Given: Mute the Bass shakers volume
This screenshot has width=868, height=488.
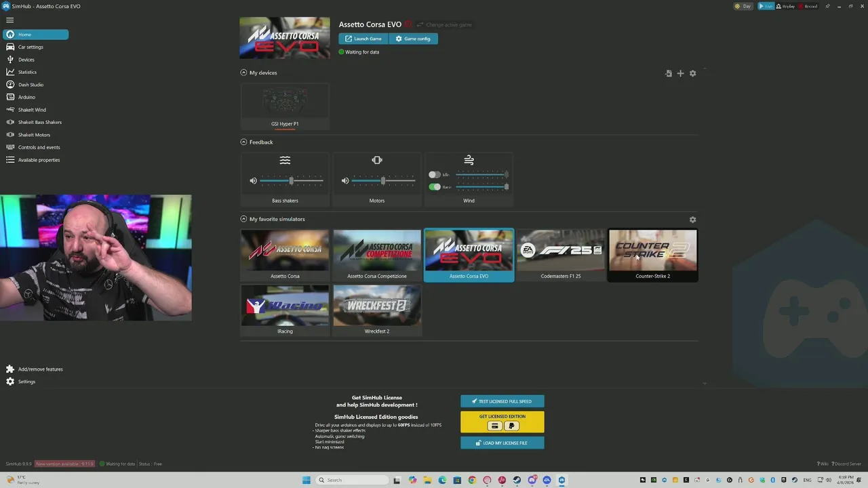Looking at the screenshot, I should click(x=253, y=181).
